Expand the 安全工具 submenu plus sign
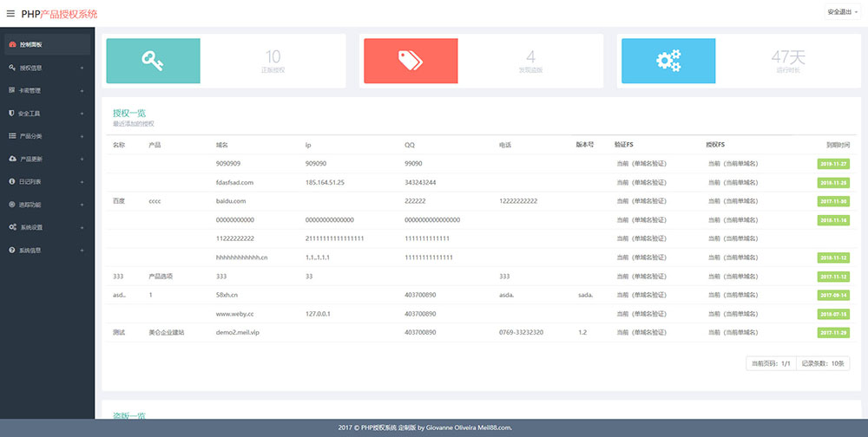This screenshot has height=437, width=868. 82,114
